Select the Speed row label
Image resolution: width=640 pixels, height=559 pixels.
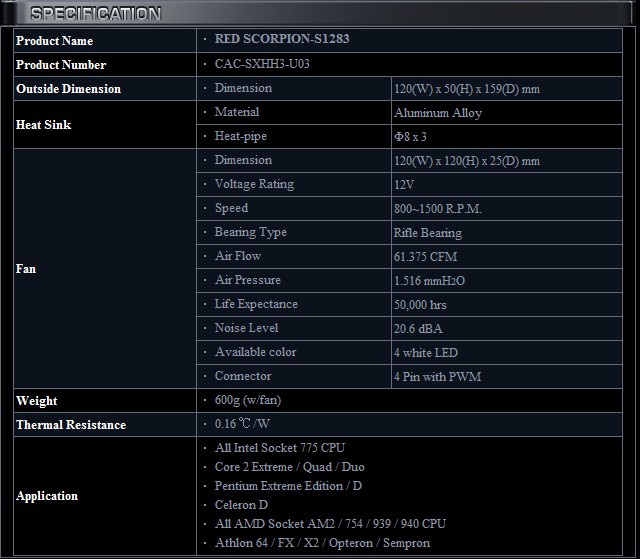click(231, 208)
